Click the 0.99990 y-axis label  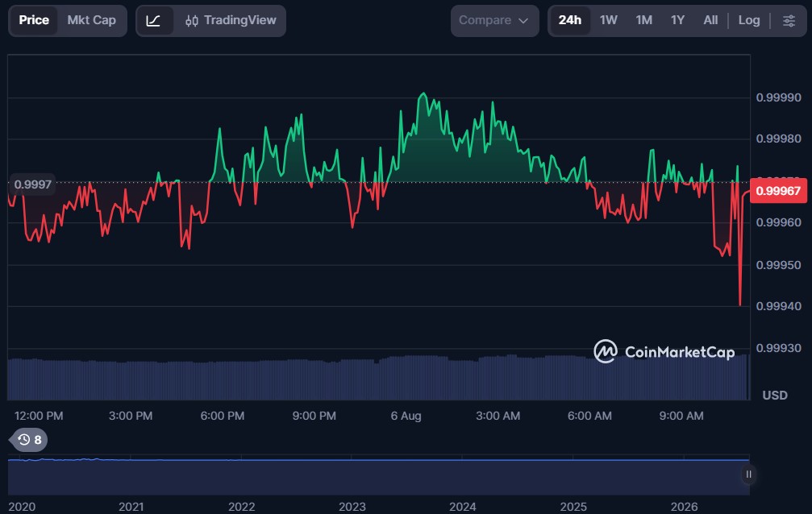[x=778, y=97]
